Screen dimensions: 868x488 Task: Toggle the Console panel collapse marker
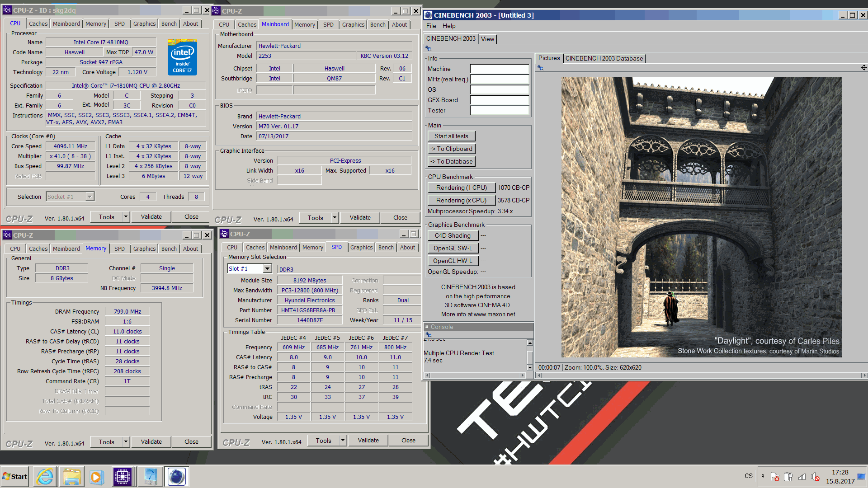click(x=427, y=327)
